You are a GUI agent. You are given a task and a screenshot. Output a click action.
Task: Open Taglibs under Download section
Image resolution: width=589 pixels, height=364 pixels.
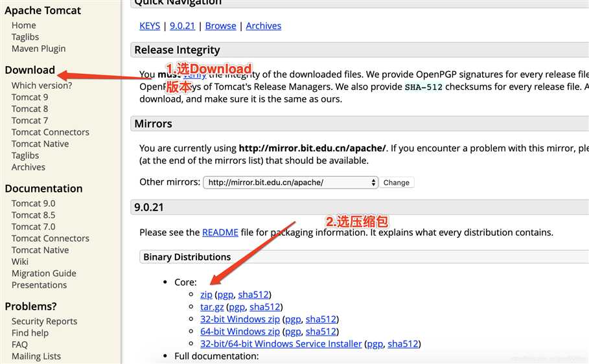click(25, 155)
